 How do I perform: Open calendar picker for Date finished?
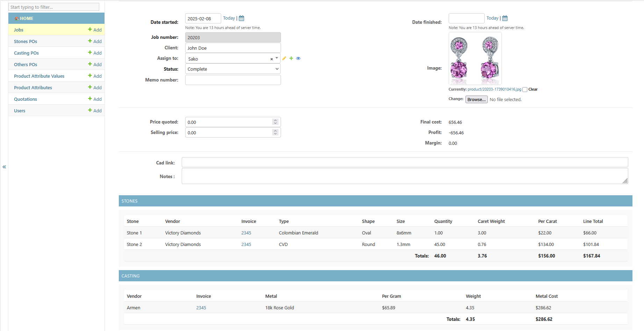[505, 18]
